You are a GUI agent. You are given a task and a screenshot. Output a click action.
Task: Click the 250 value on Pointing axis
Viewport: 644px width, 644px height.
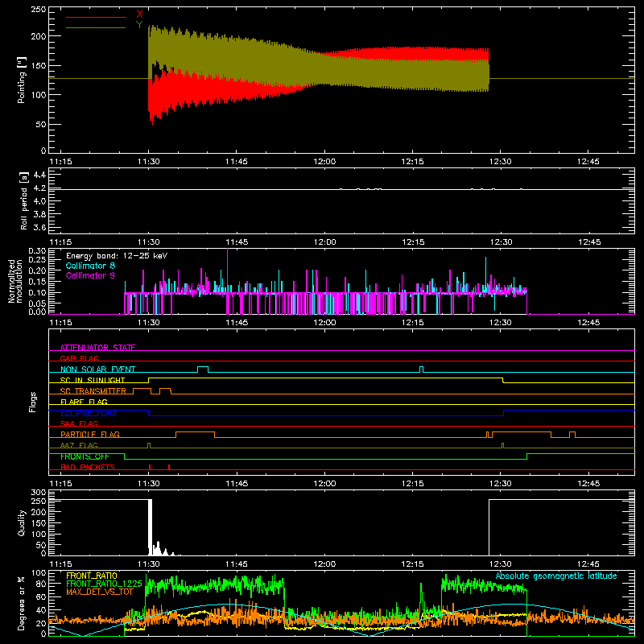pos(39,10)
